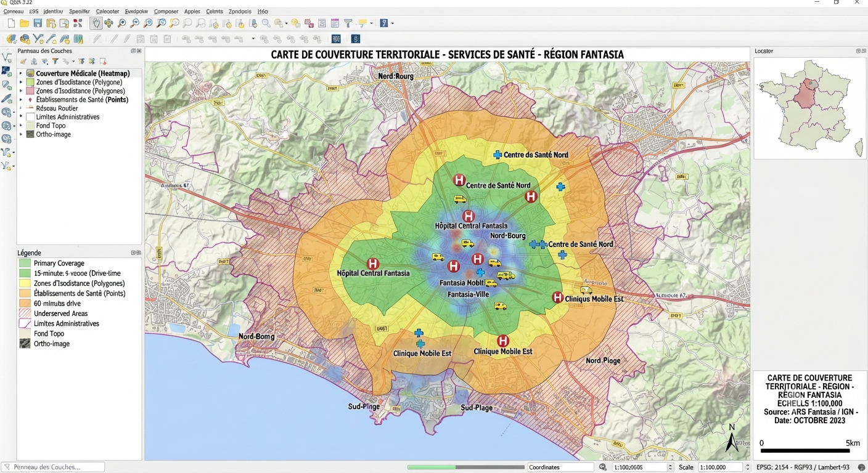Expand the Fond Topo layer in layers panel
Image resolution: width=868 pixels, height=473 pixels.
20,126
